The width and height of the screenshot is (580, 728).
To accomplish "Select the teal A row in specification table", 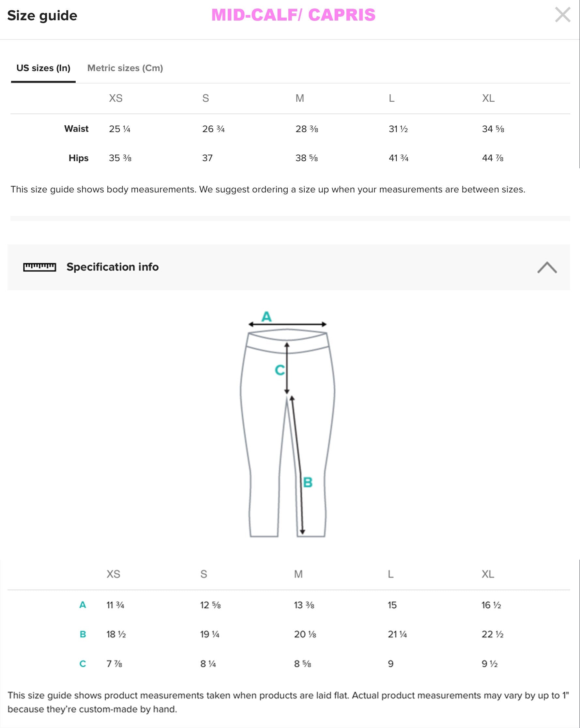I will tap(83, 605).
